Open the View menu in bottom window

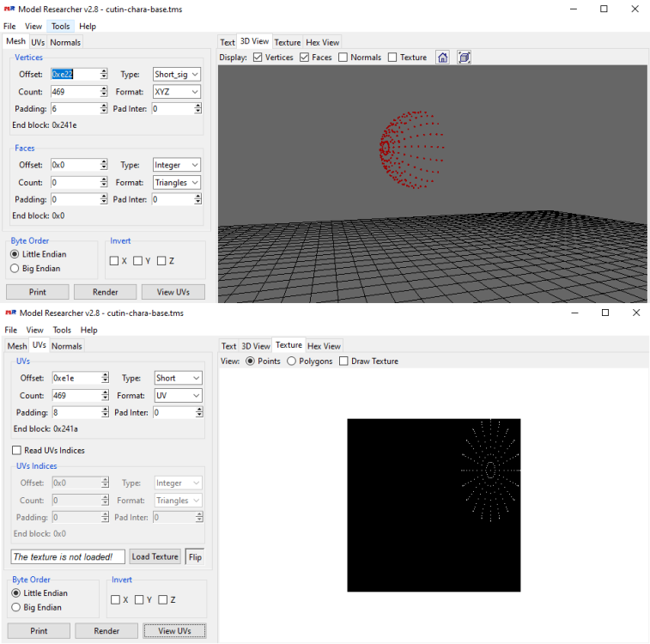tap(35, 330)
